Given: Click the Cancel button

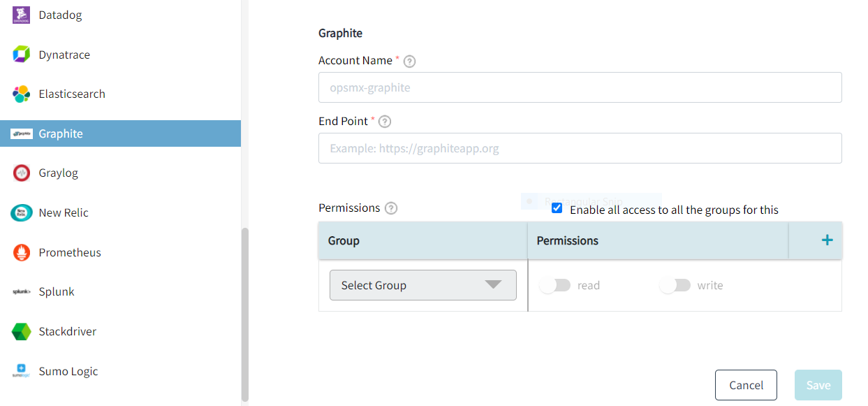Looking at the screenshot, I should 746,385.
